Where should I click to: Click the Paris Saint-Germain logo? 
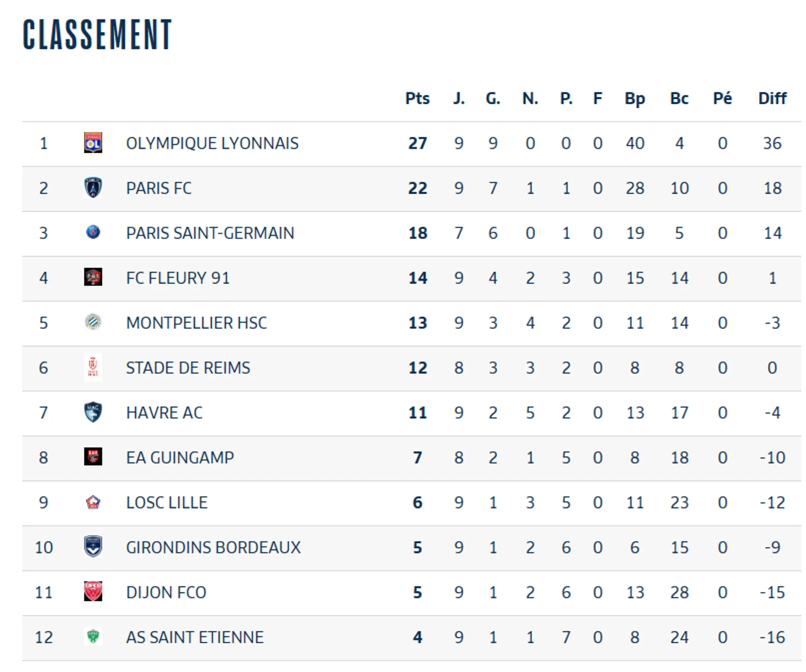(x=93, y=232)
